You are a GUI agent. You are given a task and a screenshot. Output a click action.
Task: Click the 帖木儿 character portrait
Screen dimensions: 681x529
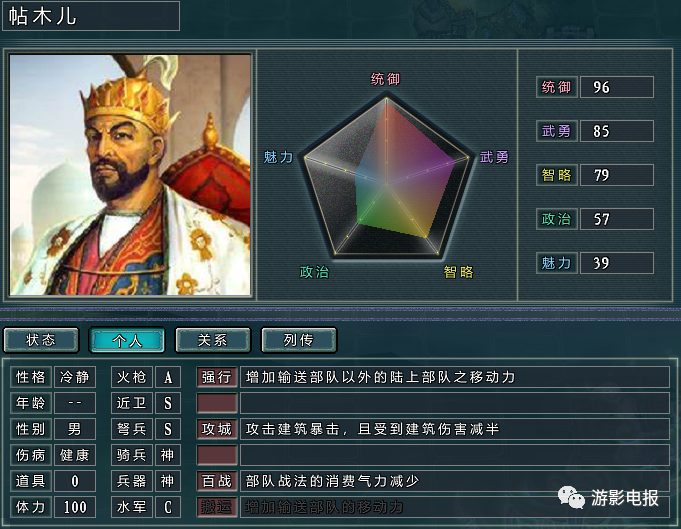(x=130, y=175)
